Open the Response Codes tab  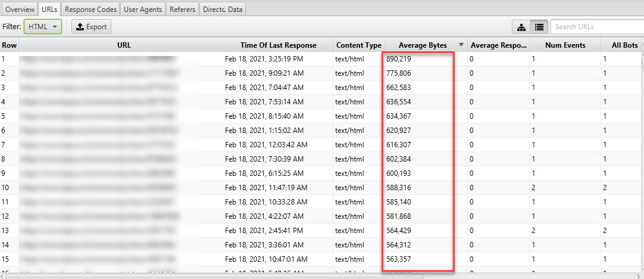point(91,8)
